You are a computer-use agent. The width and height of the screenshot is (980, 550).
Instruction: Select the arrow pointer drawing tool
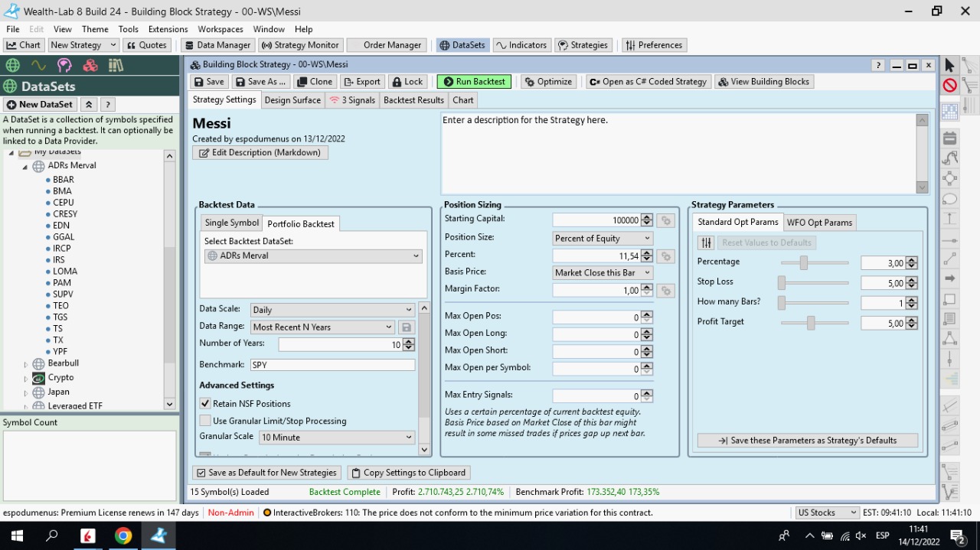(x=949, y=66)
